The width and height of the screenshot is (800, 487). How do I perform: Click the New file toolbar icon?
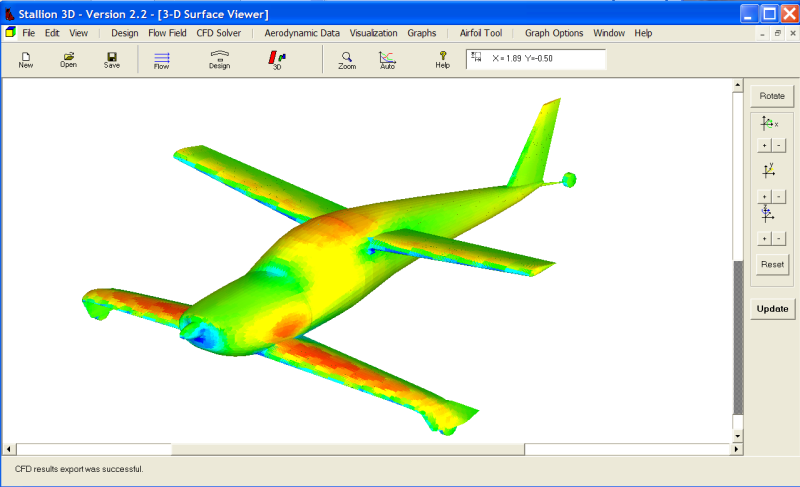26,60
